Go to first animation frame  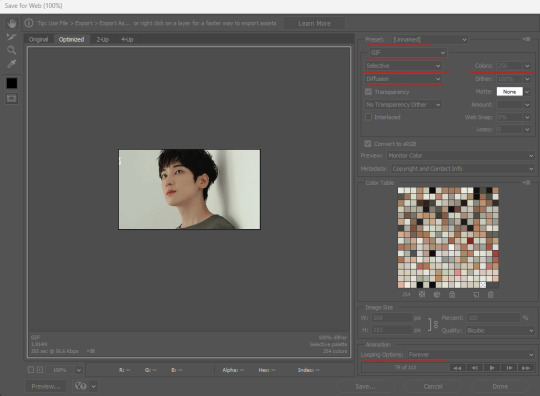click(457, 368)
